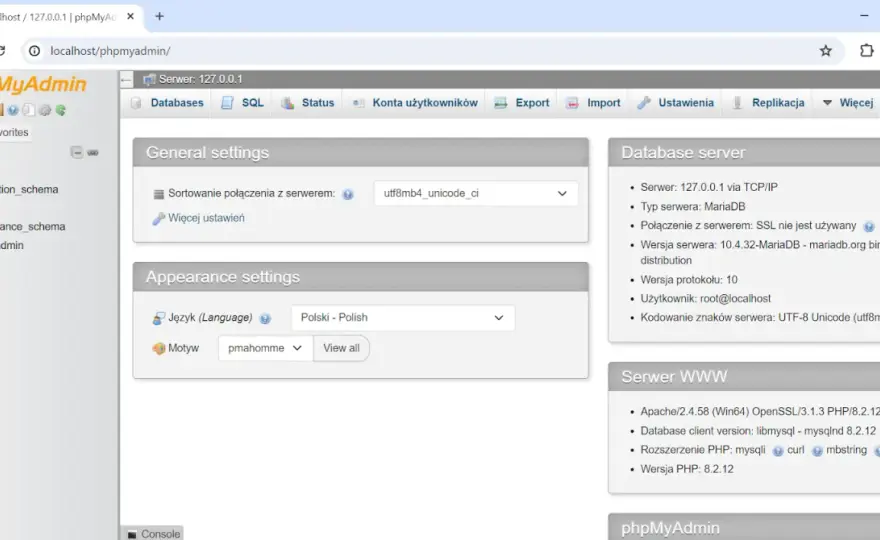Click the green reload navigation panel icon
Image resolution: width=880 pixels, height=540 pixels.
[x=61, y=110]
